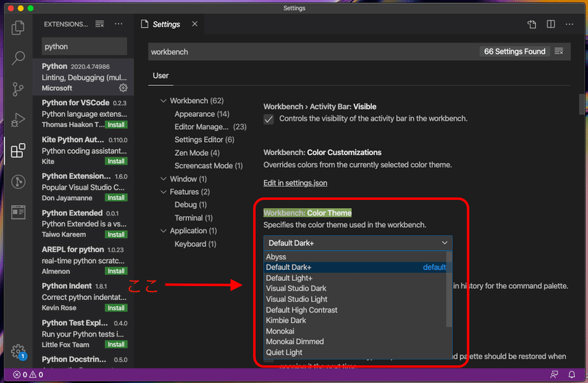The height and width of the screenshot is (383, 588).
Task: Collapse the Features (2) tree section
Action: (163, 192)
